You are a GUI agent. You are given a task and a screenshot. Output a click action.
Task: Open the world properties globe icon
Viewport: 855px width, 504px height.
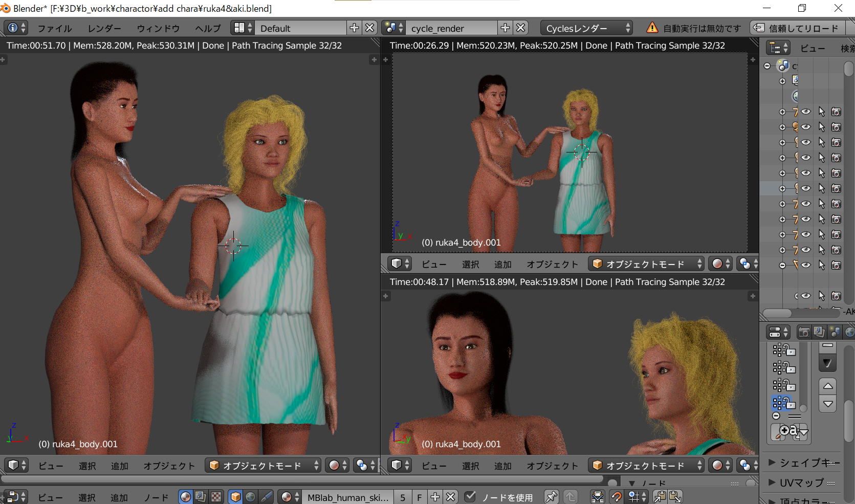click(849, 332)
